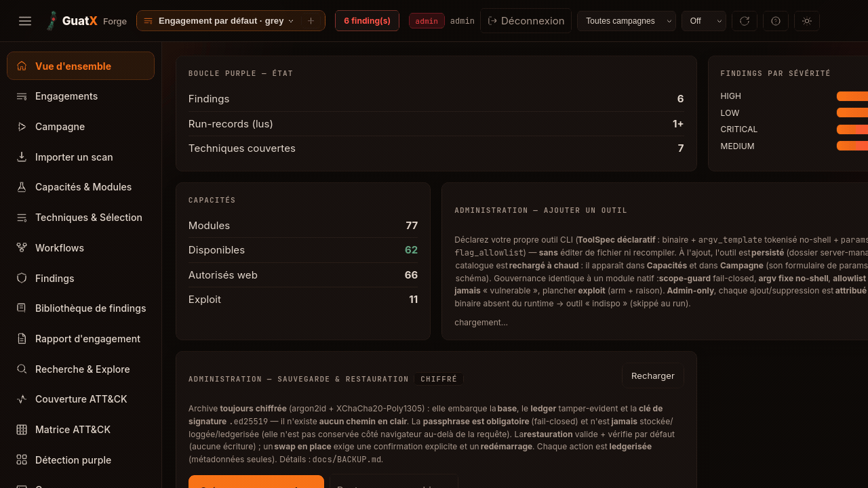
Task: Click the CHIFFRÉ badge
Action: 439,379
